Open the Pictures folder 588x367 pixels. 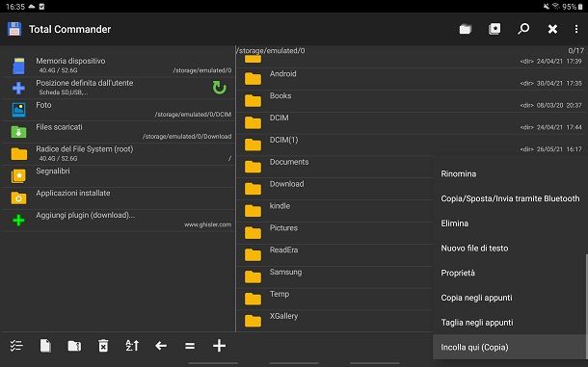pyautogui.click(x=334, y=233)
